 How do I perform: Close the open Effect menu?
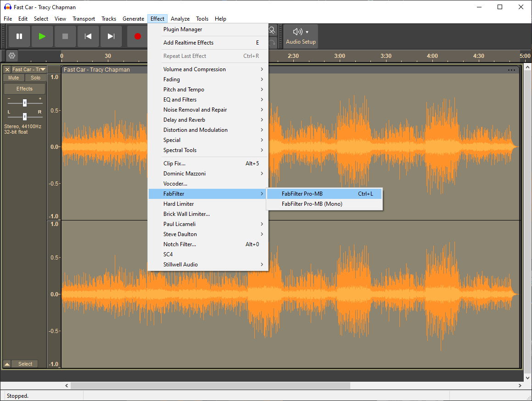coord(157,19)
